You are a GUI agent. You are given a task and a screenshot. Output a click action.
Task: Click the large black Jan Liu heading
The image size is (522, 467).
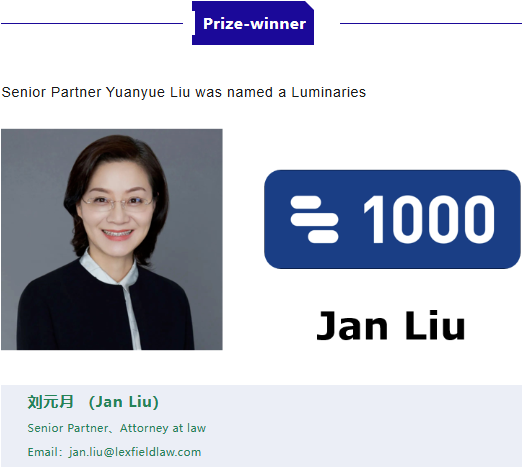tap(391, 325)
